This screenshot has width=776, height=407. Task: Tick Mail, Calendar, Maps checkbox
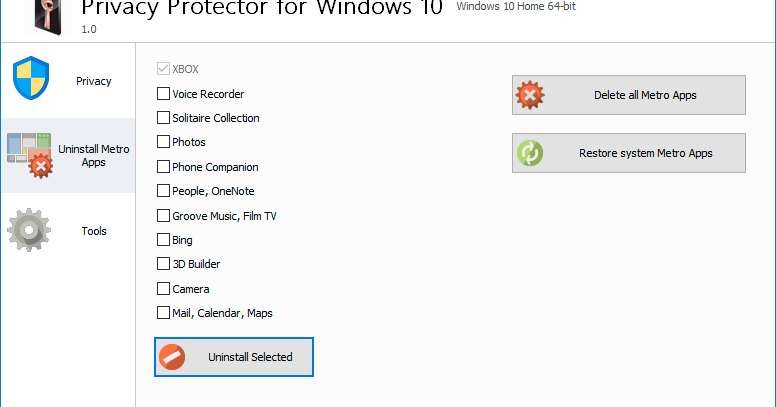(163, 312)
